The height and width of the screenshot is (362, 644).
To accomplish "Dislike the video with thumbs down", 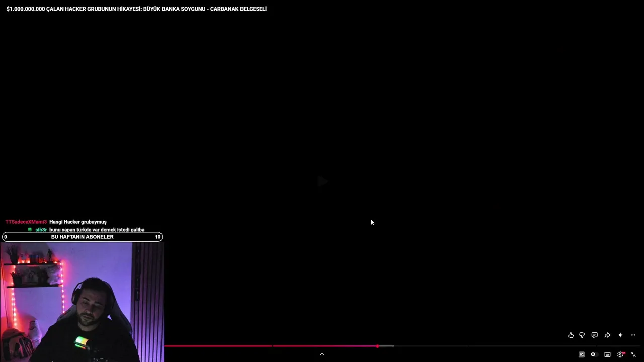I will click(x=582, y=335).
